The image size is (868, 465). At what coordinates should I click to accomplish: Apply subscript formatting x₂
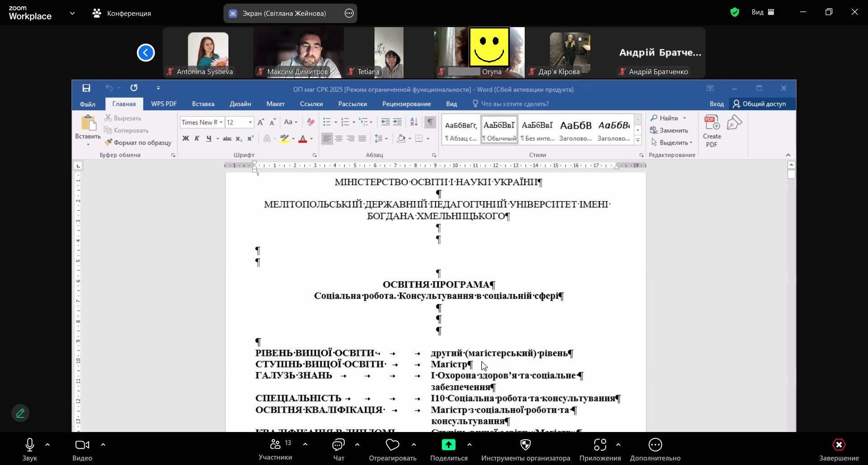pos(239,139)
